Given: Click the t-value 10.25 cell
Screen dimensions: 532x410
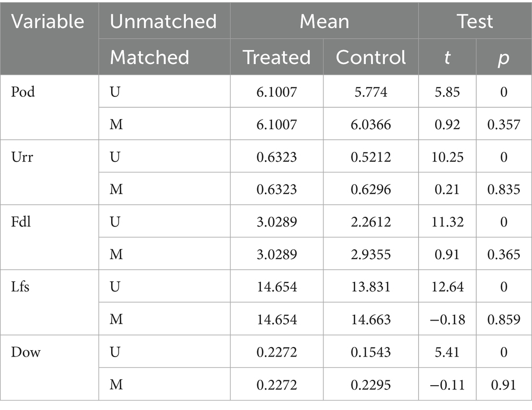Looking at the screenshot, I should (447, 157).
